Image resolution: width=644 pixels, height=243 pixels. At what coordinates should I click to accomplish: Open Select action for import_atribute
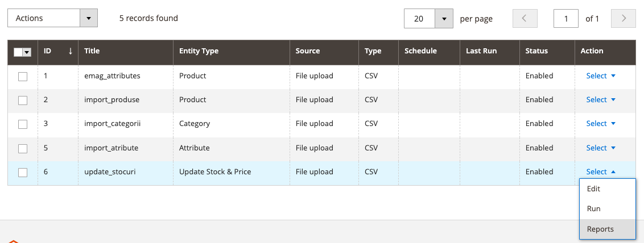pyautogui.click(x=601, y=148)
